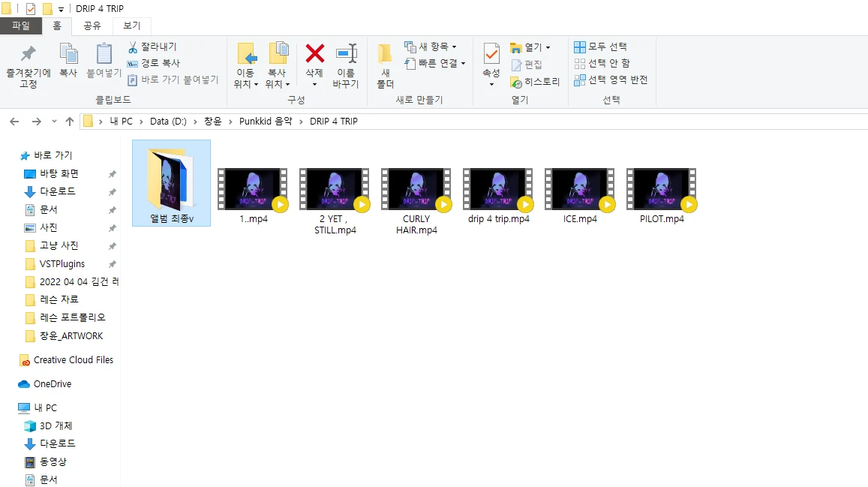Click 모두 선택 (Select all)
The width and height of the screenshot is (868, 487).
[600, 47]
